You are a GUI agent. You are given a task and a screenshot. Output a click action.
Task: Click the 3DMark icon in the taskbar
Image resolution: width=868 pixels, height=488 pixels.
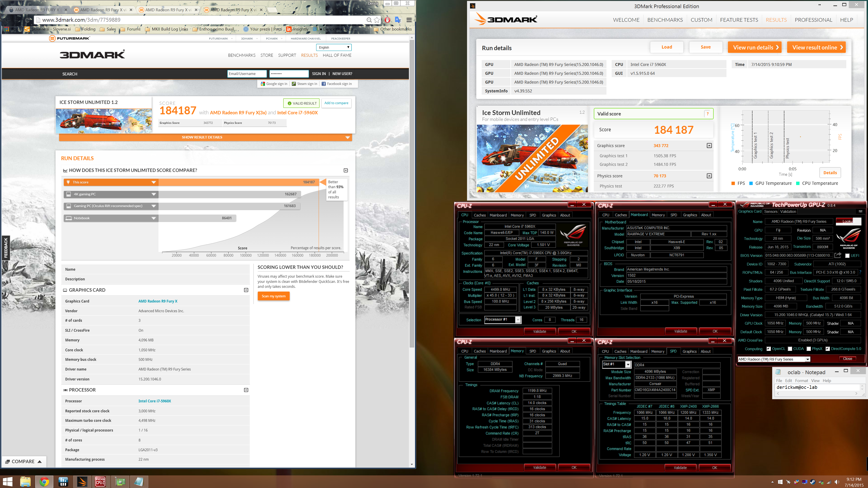coord(82,482)
